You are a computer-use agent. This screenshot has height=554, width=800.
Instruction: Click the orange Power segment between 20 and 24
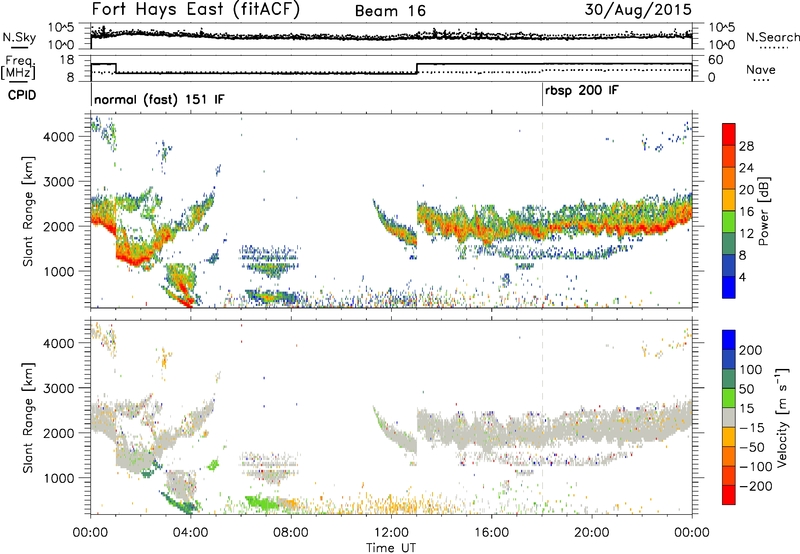click(x=729, y=178)
